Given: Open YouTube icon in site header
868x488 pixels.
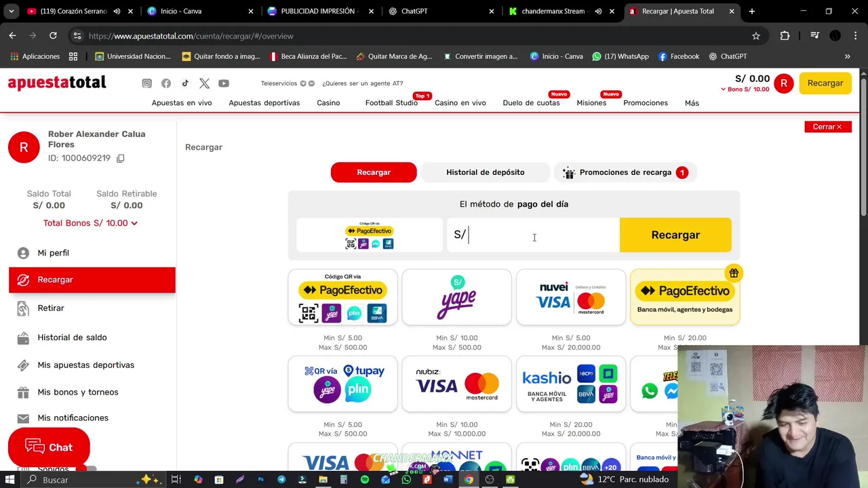Looking at the screenshot, I should pyautogui.click(x=224, y=83).
